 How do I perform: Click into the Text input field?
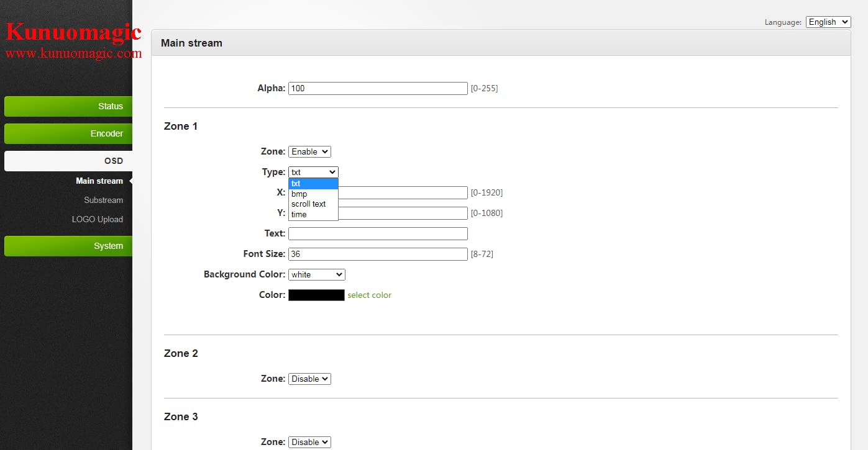coord(378,233)
